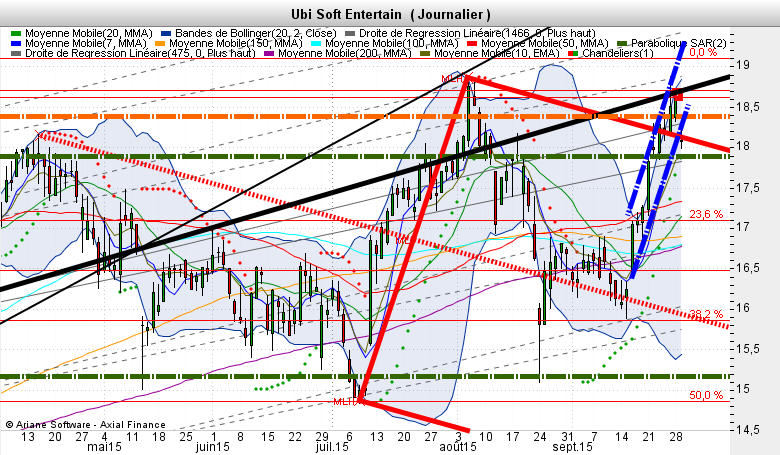Click legend label text Parabolique SAR(2)
Viewport: 780px width, 455px height.
point(679,43)
